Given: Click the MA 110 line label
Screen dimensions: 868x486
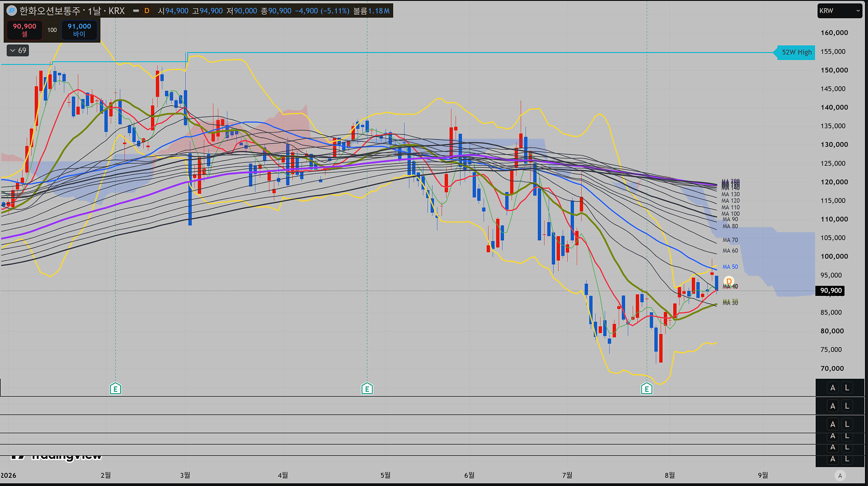Looking at the screenshot, I should coord(731,207).
